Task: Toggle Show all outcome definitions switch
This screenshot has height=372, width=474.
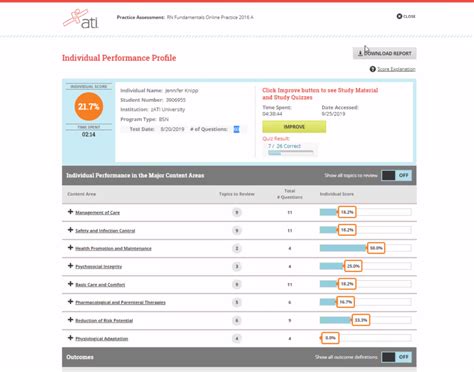Action: point(396,357)
